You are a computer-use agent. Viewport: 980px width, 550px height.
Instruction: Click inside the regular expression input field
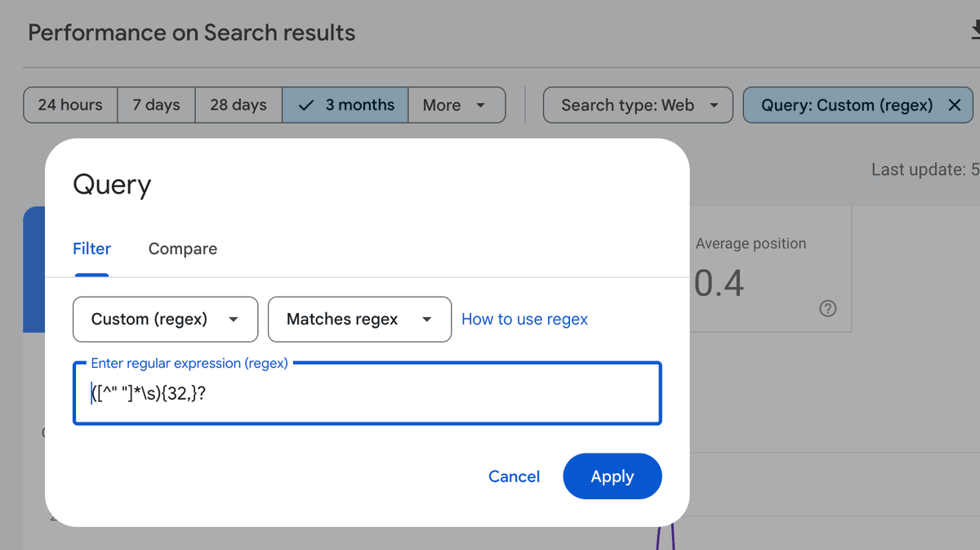coord(367,394)
